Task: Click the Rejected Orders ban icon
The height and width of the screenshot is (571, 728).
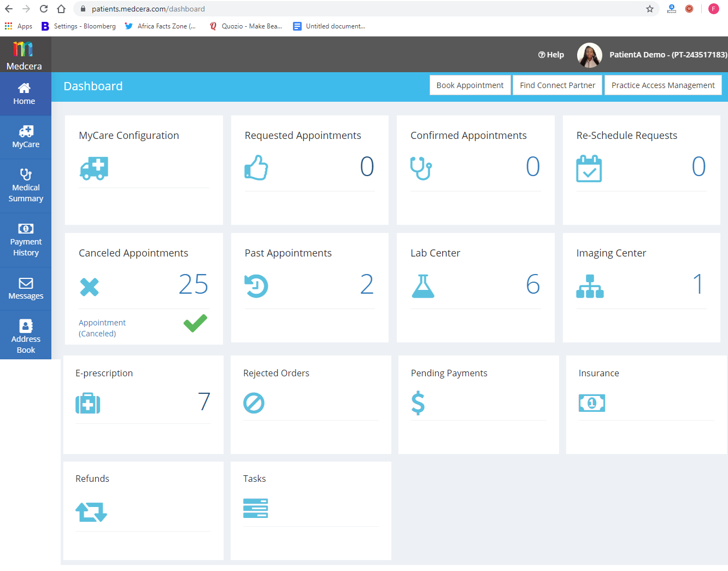Action: coord(254,403)
